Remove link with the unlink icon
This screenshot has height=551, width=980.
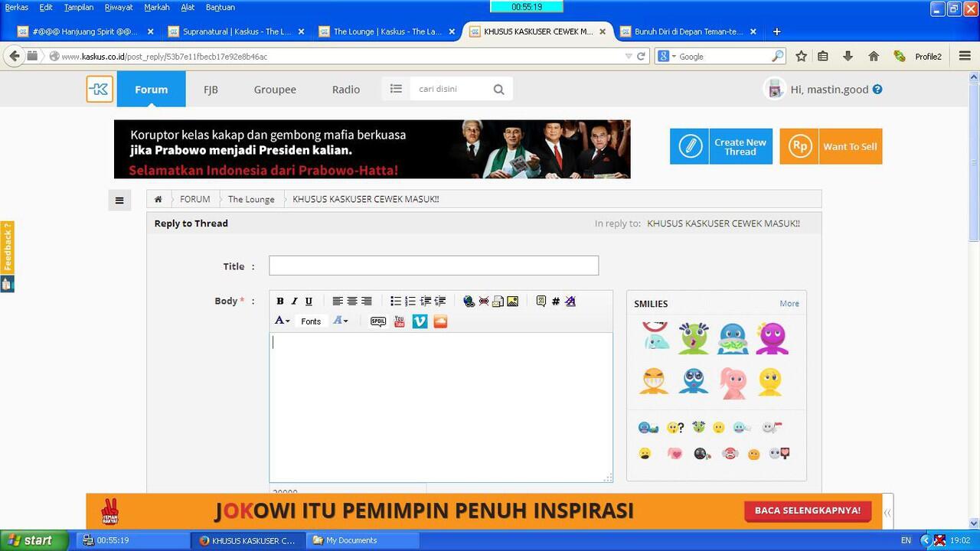(484, 302)
